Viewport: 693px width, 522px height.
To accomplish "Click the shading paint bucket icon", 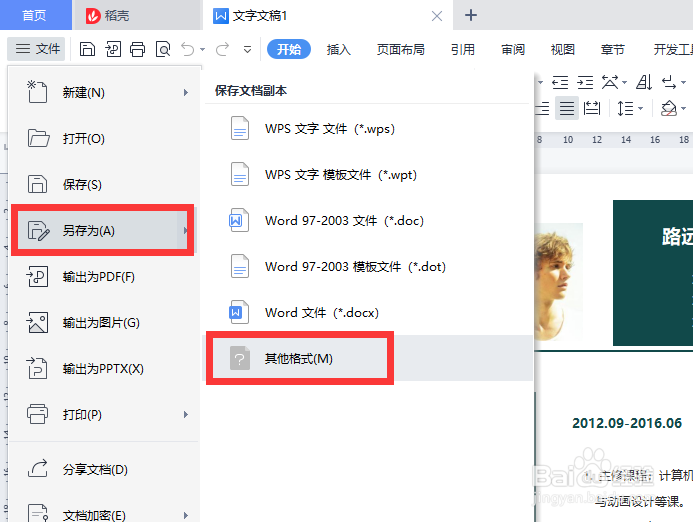I will [x=669, y=108].
